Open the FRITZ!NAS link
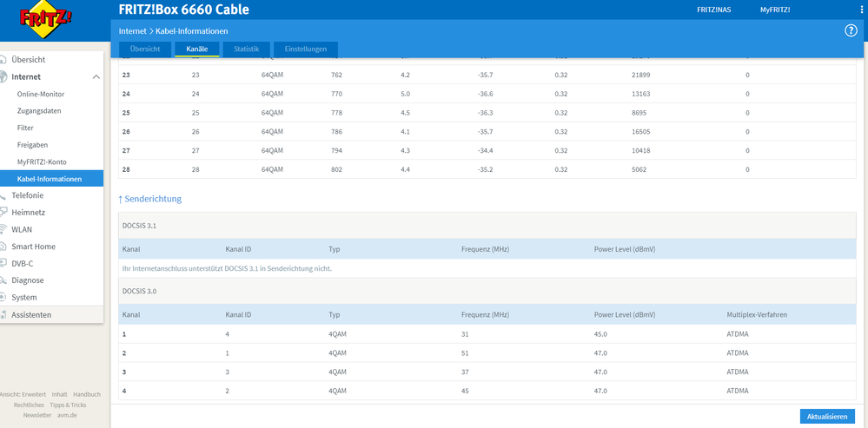The width and height of the screenshot is (868, 428). click(x=714, y=10)
